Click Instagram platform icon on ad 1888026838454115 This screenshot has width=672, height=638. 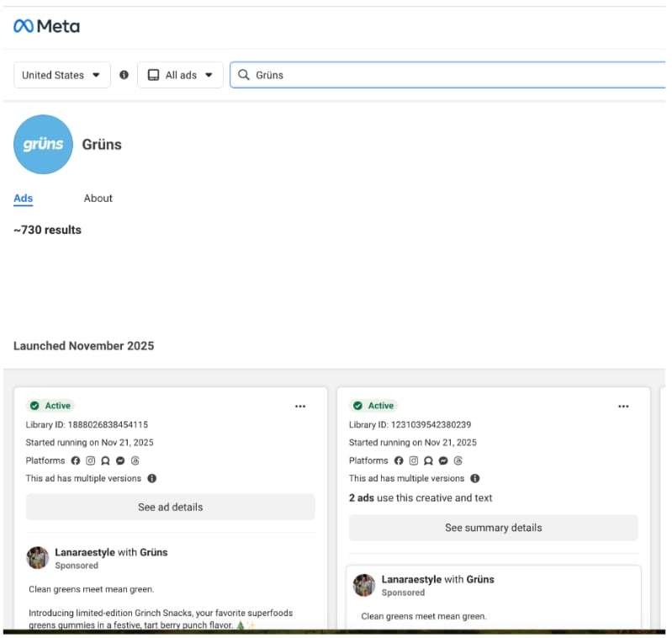91,460
